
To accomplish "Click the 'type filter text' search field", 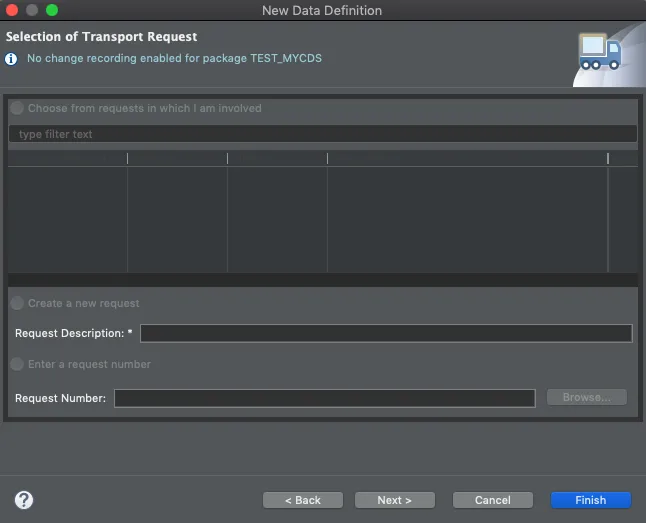I will [x=322, y=134].
